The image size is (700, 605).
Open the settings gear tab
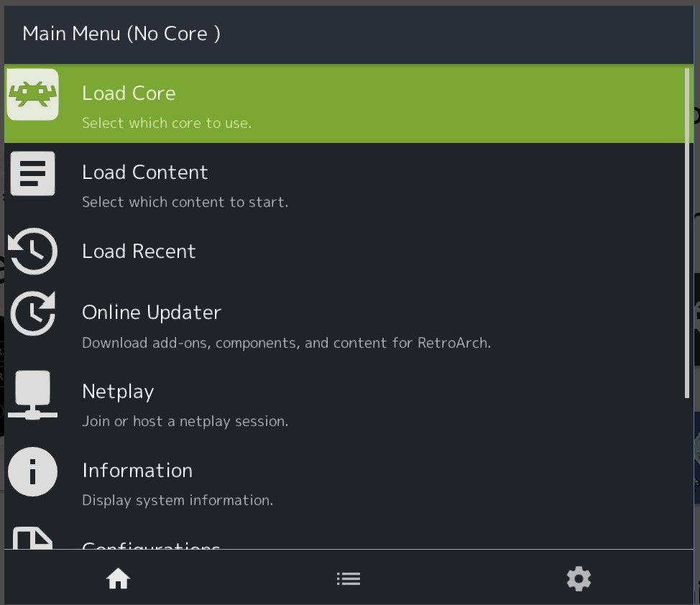coord(579,578)
